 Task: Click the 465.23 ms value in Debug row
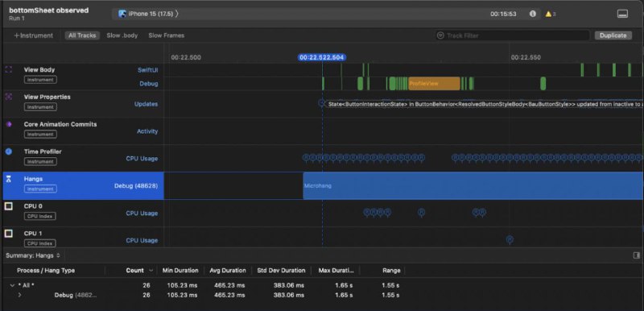229,295
